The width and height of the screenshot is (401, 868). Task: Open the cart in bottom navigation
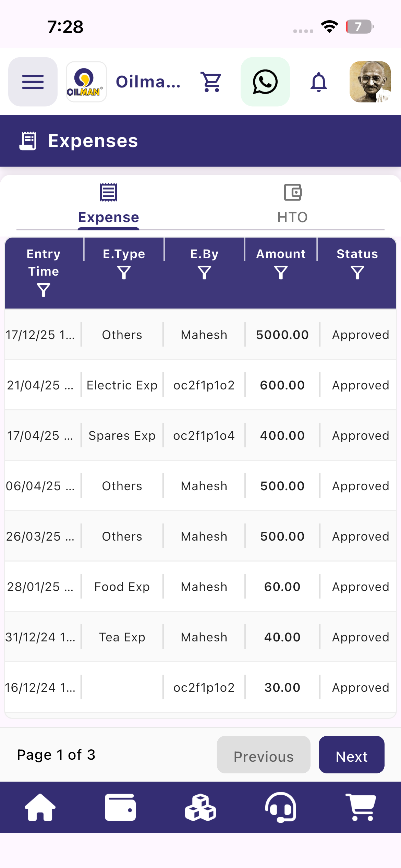click(361, 807)
